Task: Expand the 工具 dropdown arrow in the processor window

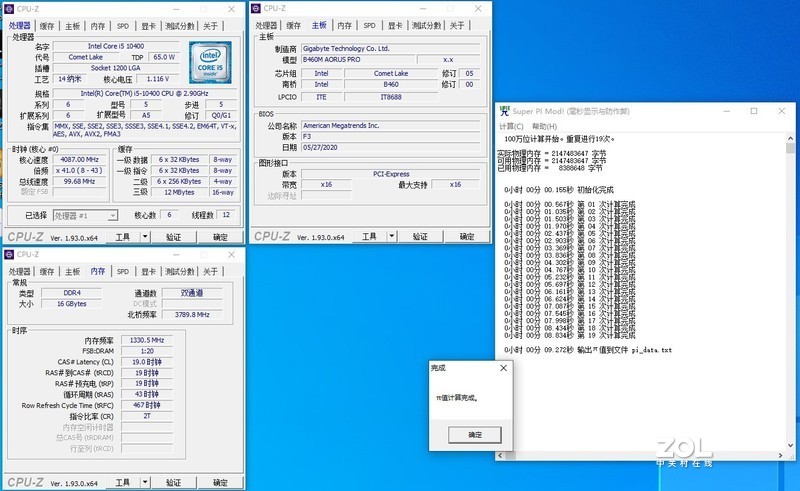Action: coord(145,237)
